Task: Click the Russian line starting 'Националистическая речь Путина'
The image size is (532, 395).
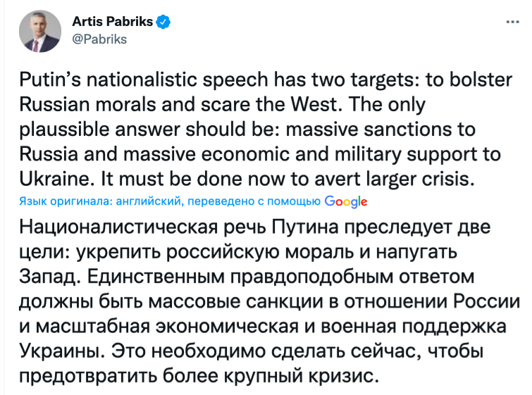Action: [x=254, y=227]
